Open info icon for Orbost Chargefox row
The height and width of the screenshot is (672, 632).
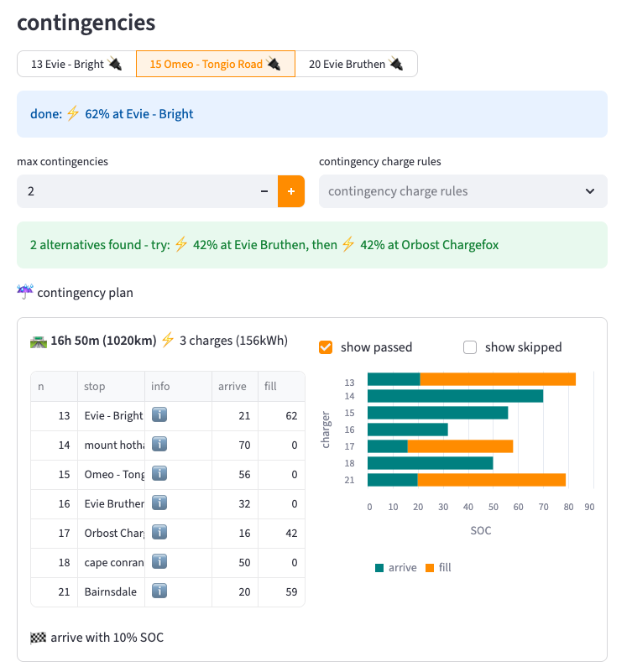[x=159, y=533]
